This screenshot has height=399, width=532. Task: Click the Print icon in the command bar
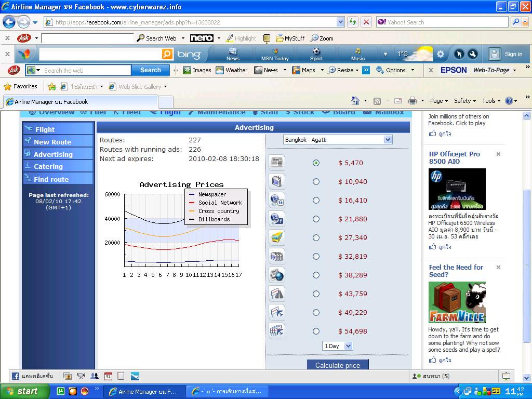pos(412,101)
